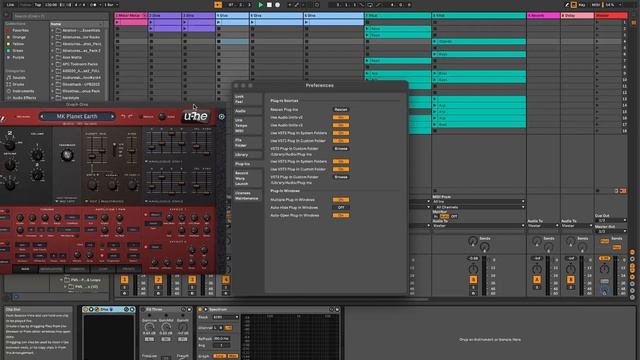
Task: Toggle Use VST2 Plug-In Custom Folder
Action: click(x=340, y=141)
